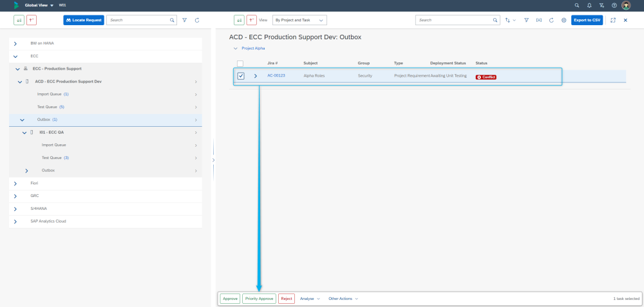
Task: Open I01 Import Queue row arrow
Action: 196,145
